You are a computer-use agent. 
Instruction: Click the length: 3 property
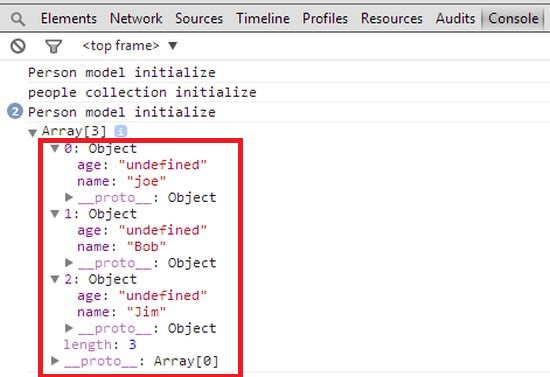point(100,344)
